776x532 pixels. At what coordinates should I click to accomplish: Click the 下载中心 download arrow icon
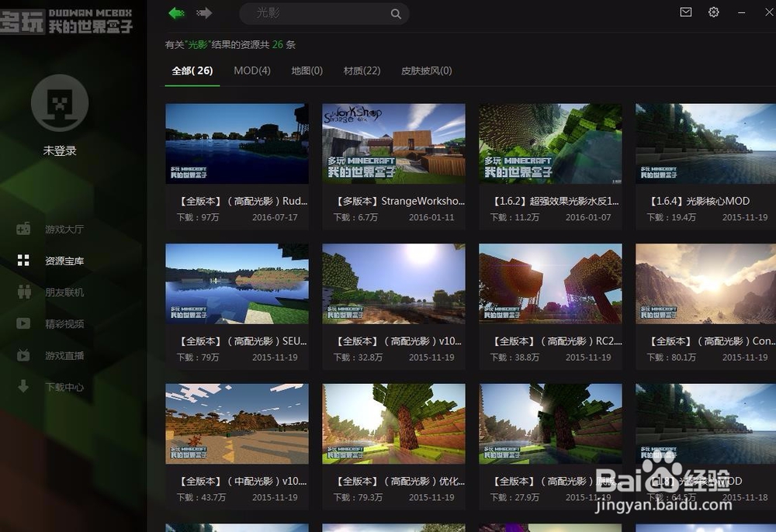tap(23, 386)
